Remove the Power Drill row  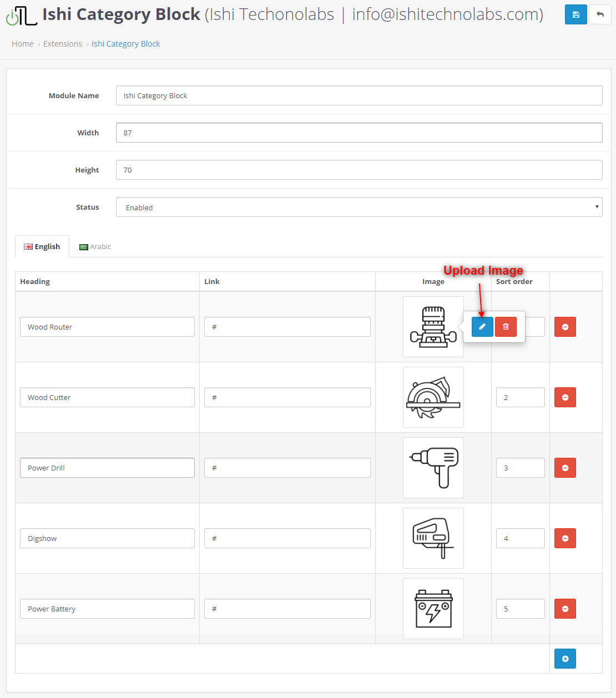click(565, 468)
